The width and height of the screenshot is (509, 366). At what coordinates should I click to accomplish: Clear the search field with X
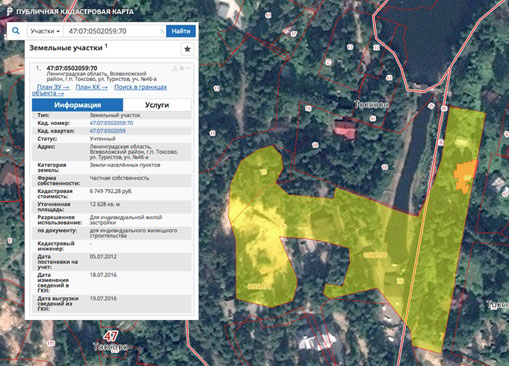(x=162, y=31)
